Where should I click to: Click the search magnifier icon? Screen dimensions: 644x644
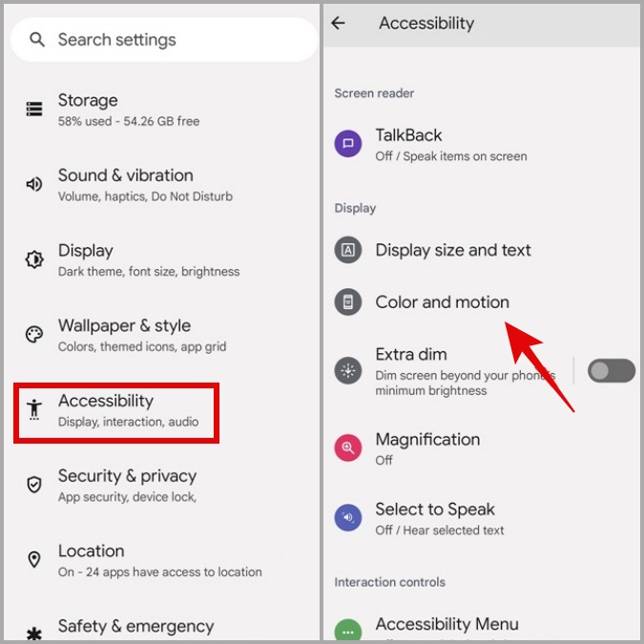tap(37, 40)
